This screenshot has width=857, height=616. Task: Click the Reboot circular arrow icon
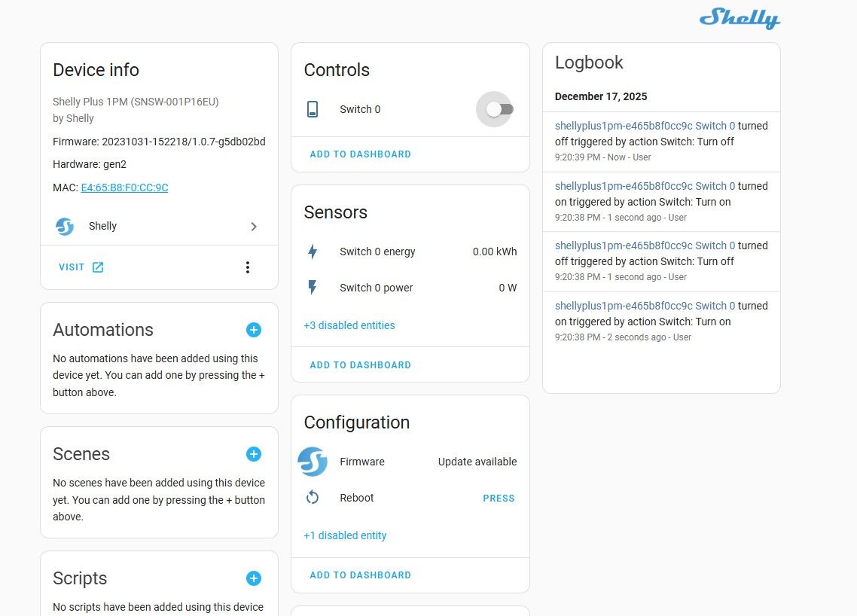click(x=313, y=498)
